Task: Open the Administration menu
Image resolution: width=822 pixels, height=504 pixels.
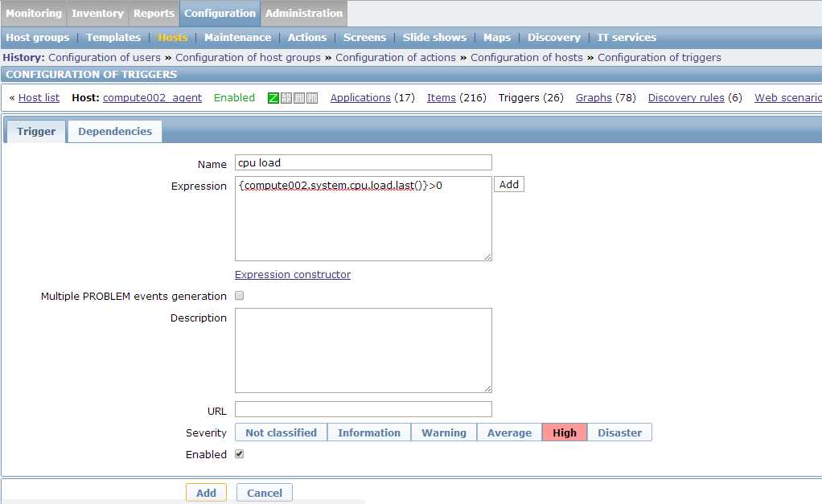Action: click(303, 13)
